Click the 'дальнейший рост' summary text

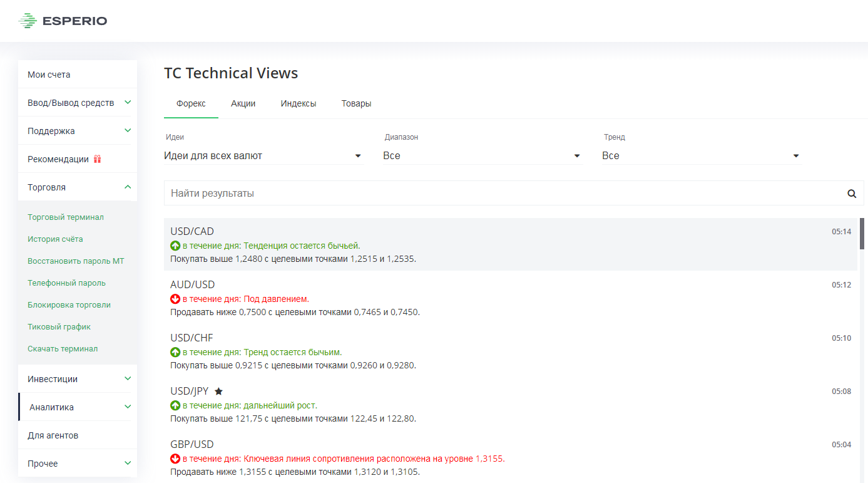tap(280, 405)
